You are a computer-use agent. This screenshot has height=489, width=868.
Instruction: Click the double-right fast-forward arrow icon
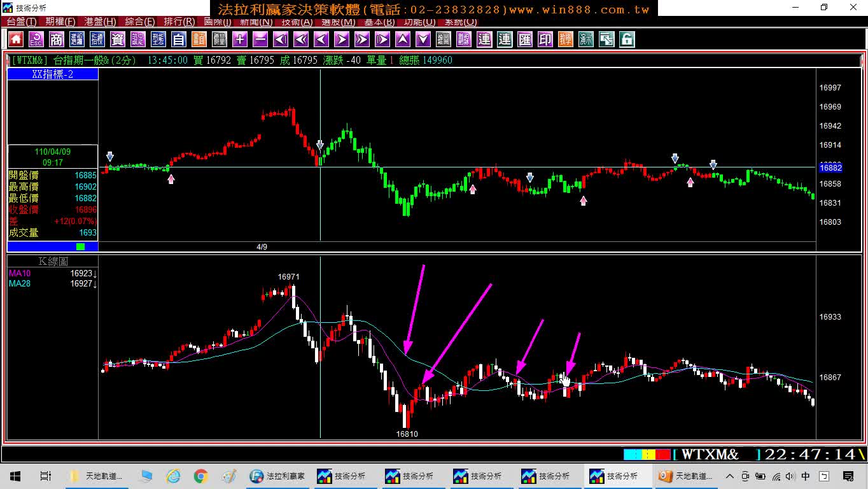tap(362, 39)
